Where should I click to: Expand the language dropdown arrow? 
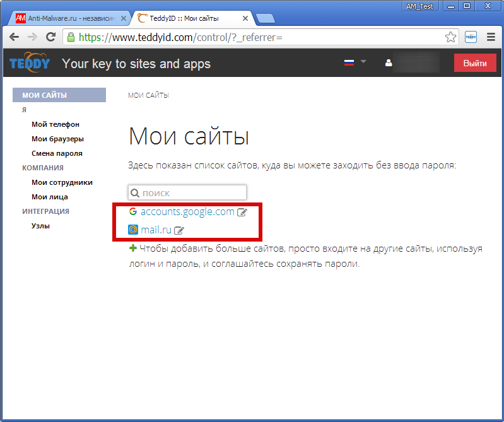point(363,61)
